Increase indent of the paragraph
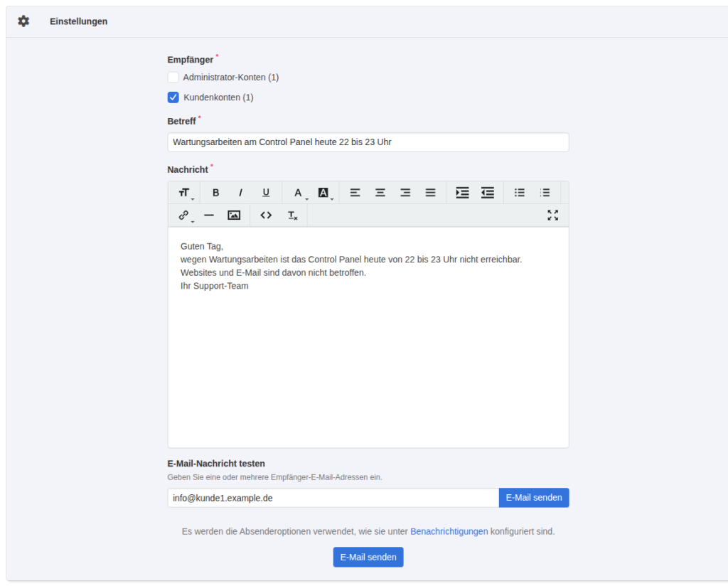The height and width of the screenshot is (586, 728). [x=462, y=193]
